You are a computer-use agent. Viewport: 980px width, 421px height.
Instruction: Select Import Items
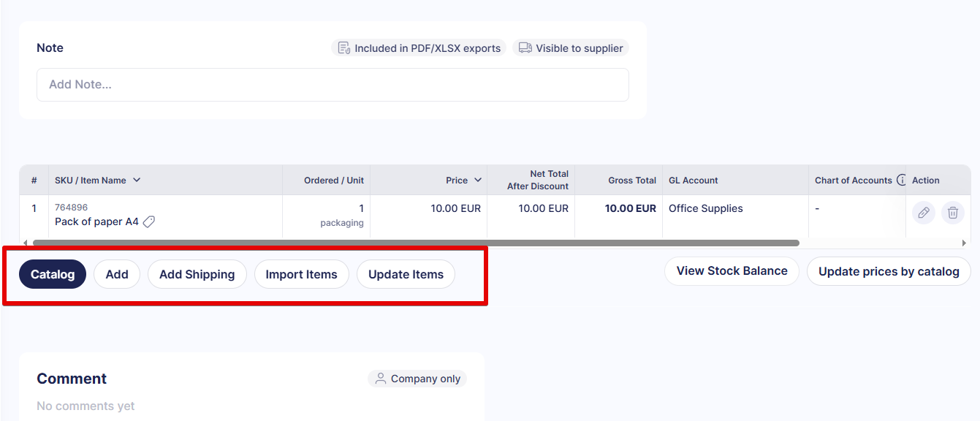pyautogui.click(x=301, y=275)
